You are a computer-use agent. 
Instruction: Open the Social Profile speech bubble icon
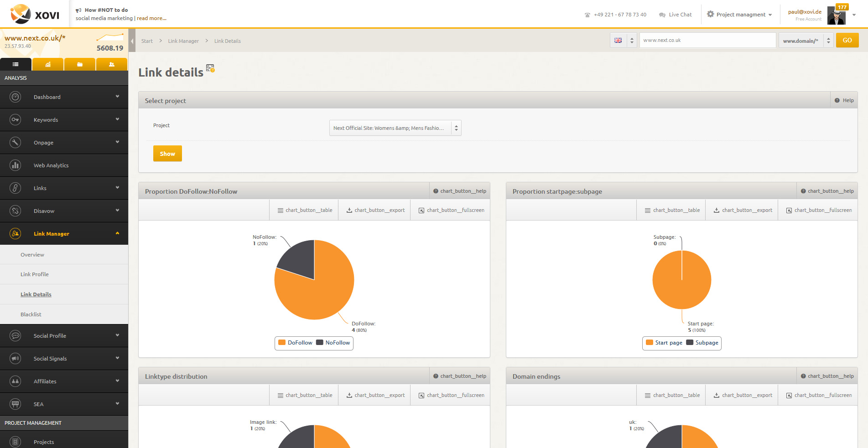(x=16, y=335)
